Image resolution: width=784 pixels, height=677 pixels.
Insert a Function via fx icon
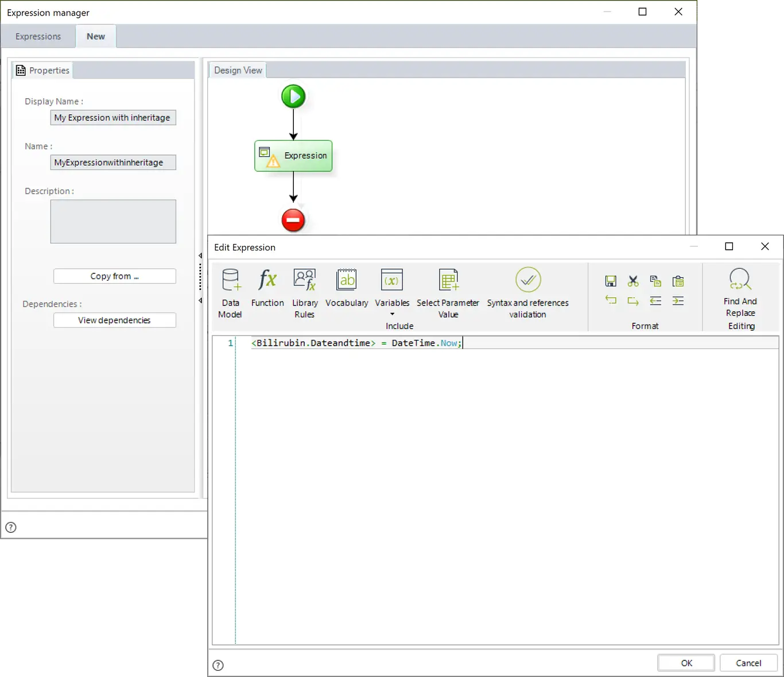coord(267,288)
